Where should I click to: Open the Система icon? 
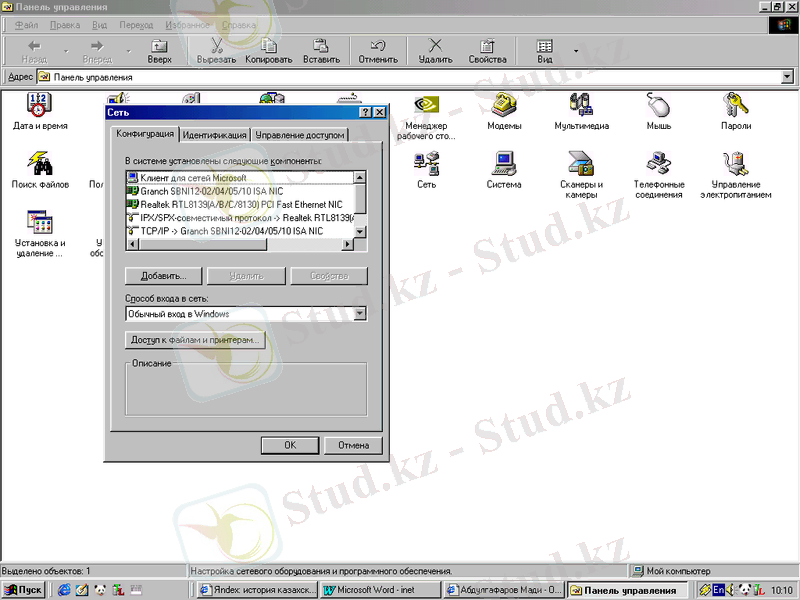504,164
